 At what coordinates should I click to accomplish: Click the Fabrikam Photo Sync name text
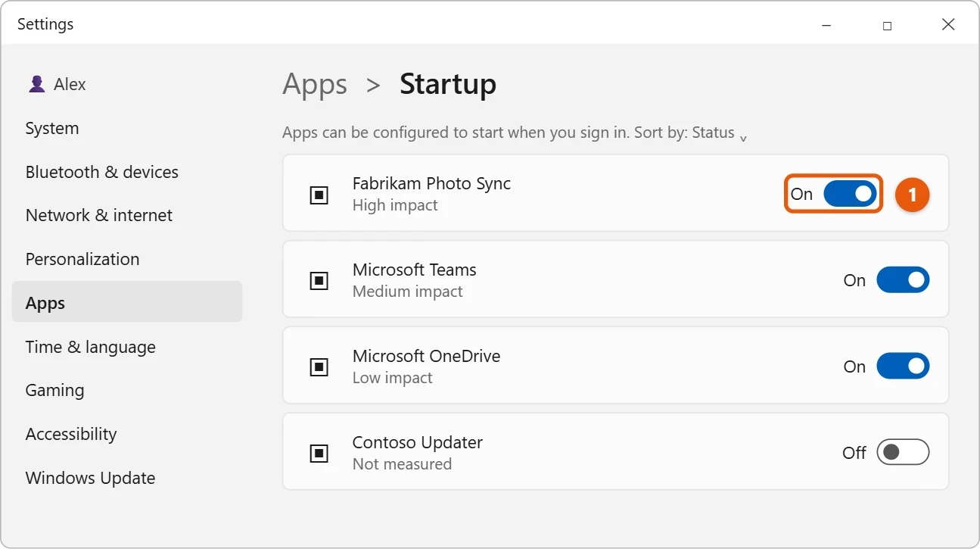(x=431, y=183)
